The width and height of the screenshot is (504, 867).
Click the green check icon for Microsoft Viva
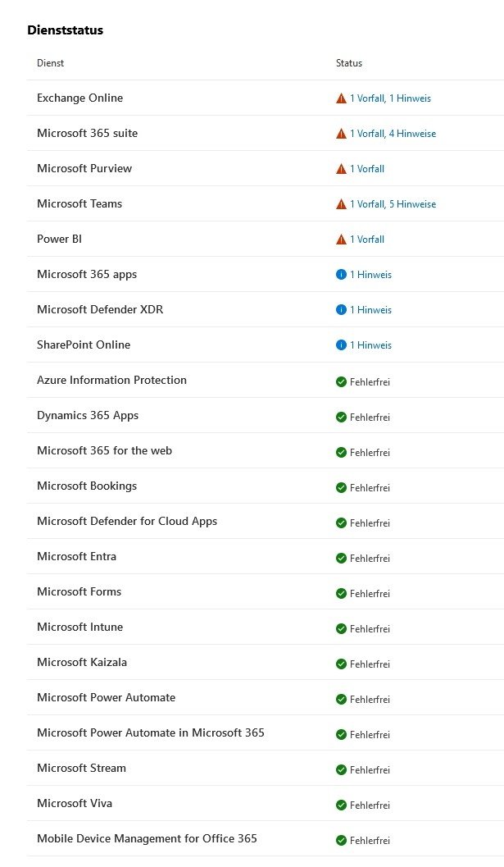(x=341, y=805)
